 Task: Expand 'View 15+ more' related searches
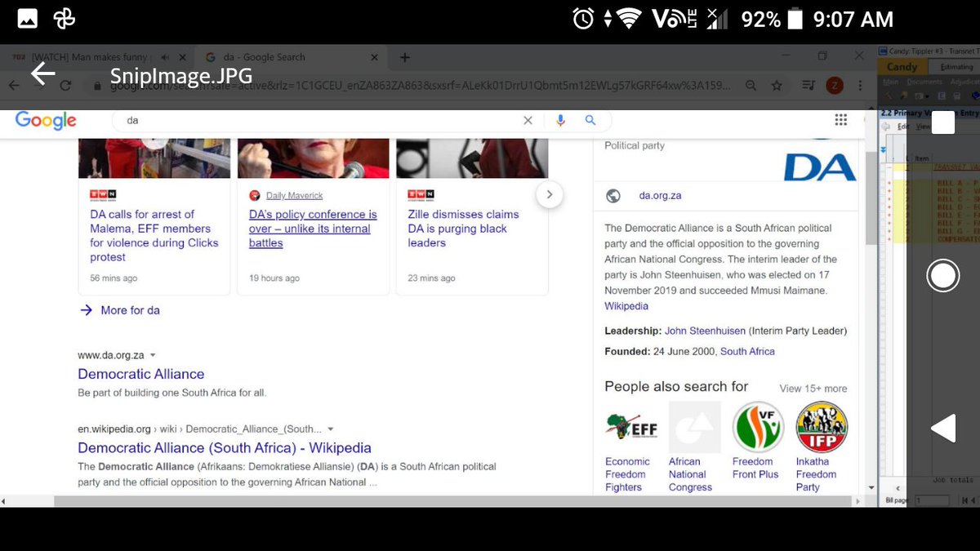coord(813,389)
